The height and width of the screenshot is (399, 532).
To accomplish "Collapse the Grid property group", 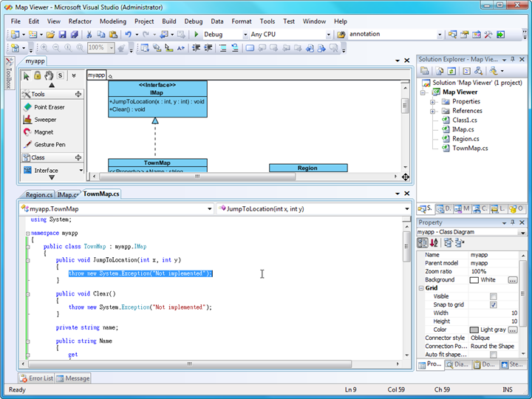I will pyautogui.click(x=421, y=288).
